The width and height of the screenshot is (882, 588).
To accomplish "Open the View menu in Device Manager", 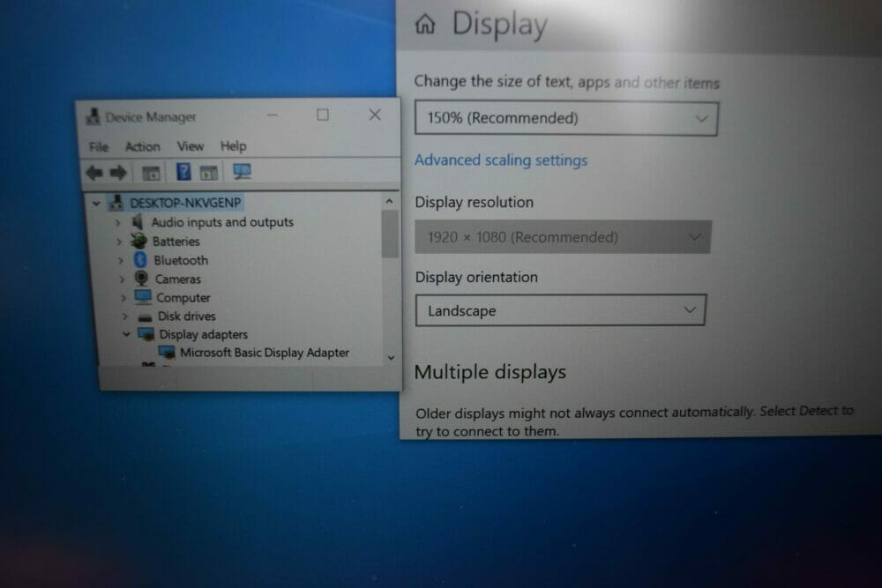I will tap(191, 146).
